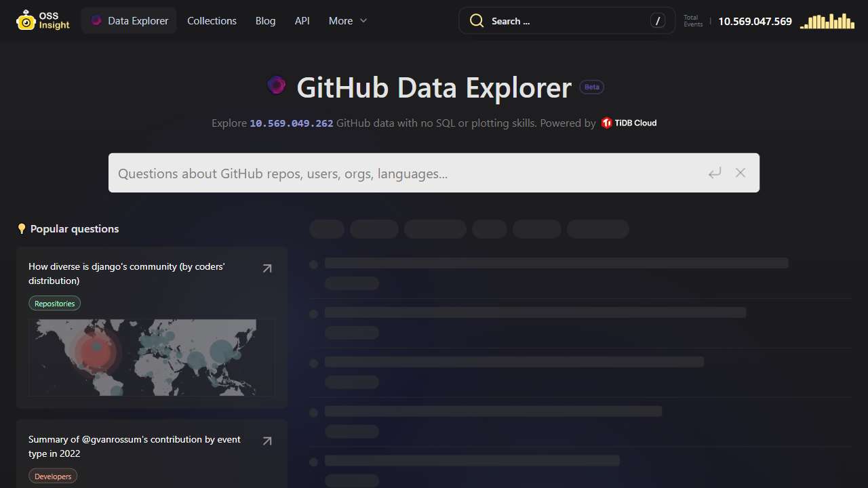Open django question via arrow icon
The image size is (868, 488).
267,268
